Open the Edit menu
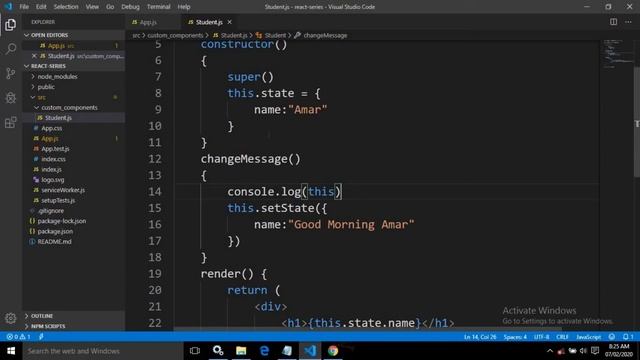640x360 pixels. point(41,7)
